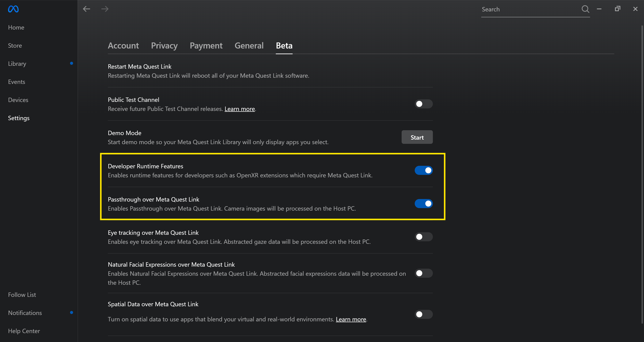Click the Demo Mode heading text
The width and height of the screenshot is (644, 342).
click(124, 133)
